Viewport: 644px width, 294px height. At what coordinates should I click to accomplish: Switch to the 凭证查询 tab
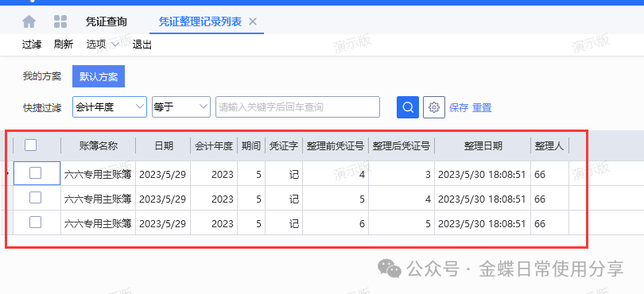[x=106, y=21]
